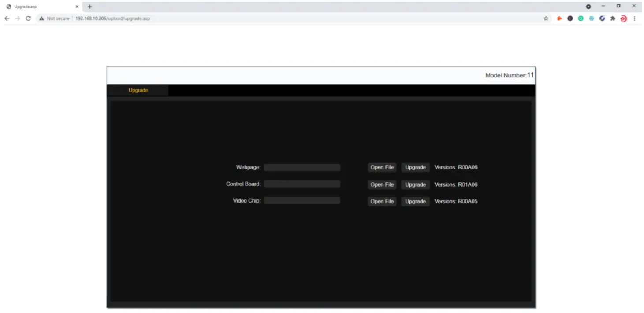Click the Control Board file path field
Screen dimensions: 644x313
[302, 184]
